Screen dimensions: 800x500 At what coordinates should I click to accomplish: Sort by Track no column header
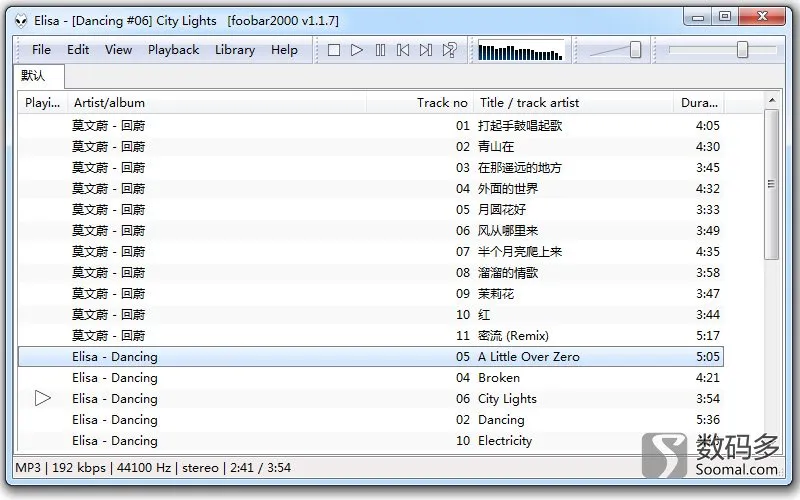pos(420,103)
